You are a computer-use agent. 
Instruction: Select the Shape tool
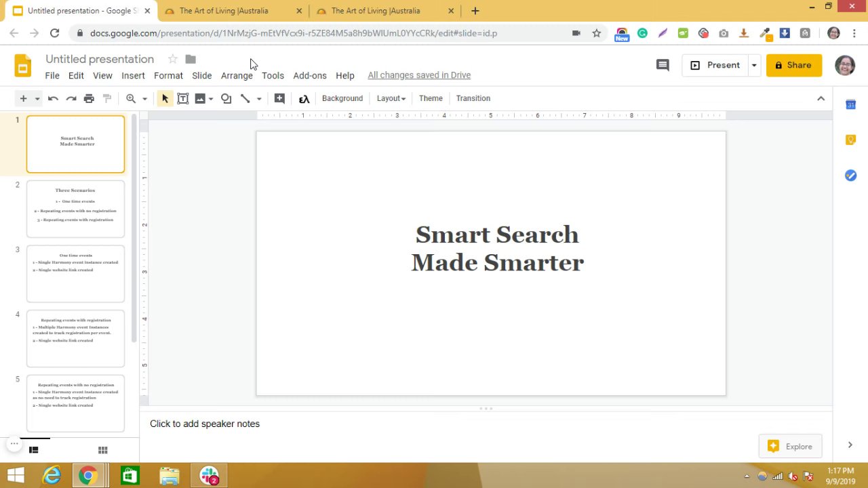(x=226, y=98)
